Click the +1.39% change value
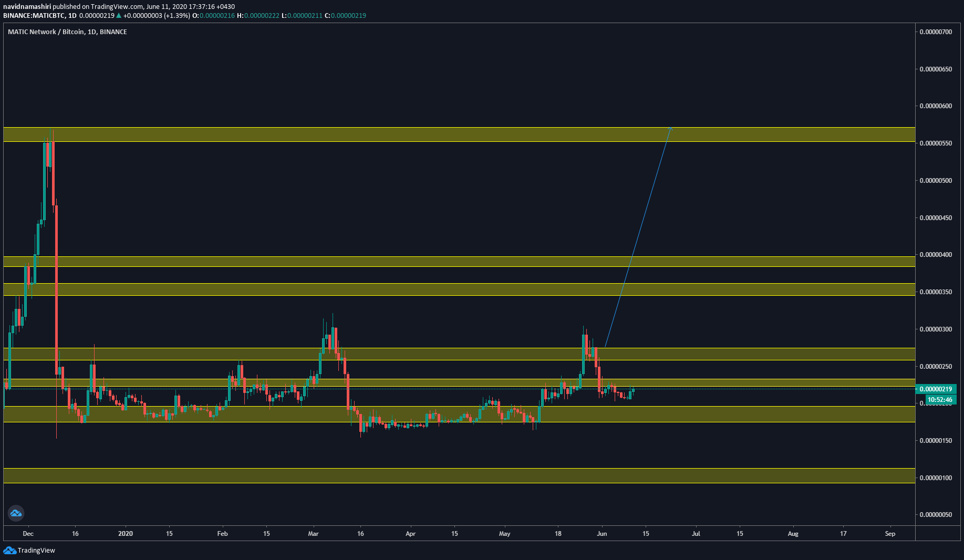 pos(177,16)
